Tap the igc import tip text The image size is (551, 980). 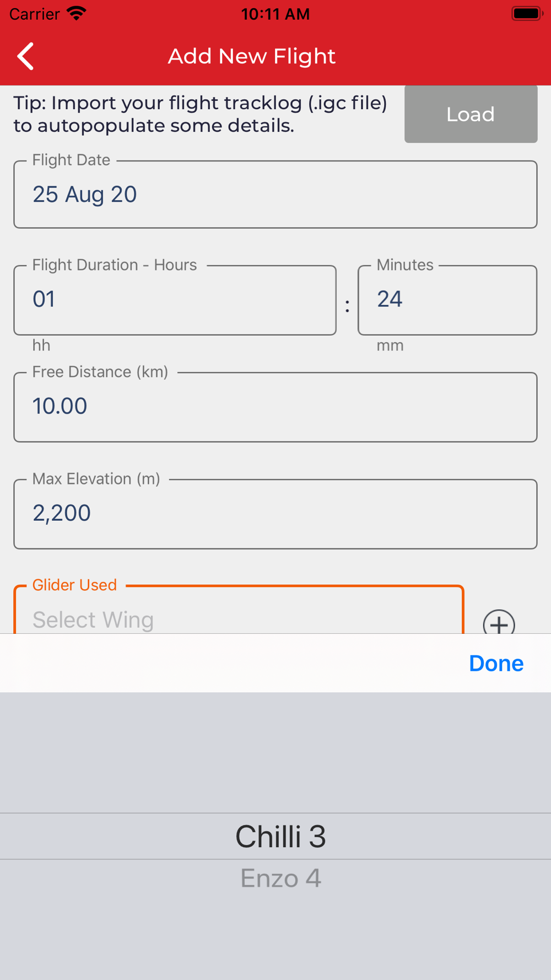[201, 114]
